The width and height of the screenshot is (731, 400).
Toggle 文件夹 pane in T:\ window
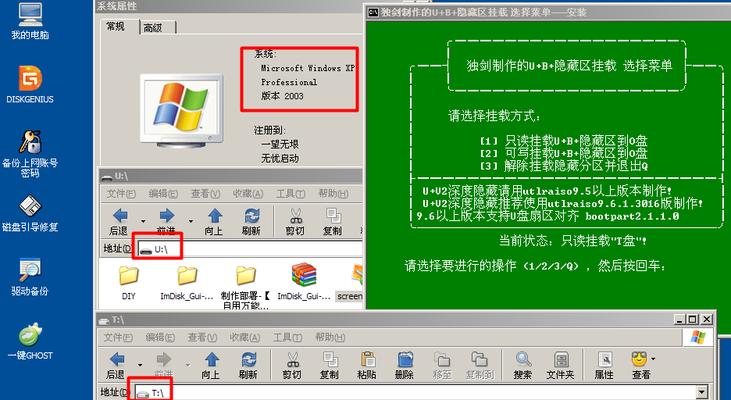click(x=560, y=366)
